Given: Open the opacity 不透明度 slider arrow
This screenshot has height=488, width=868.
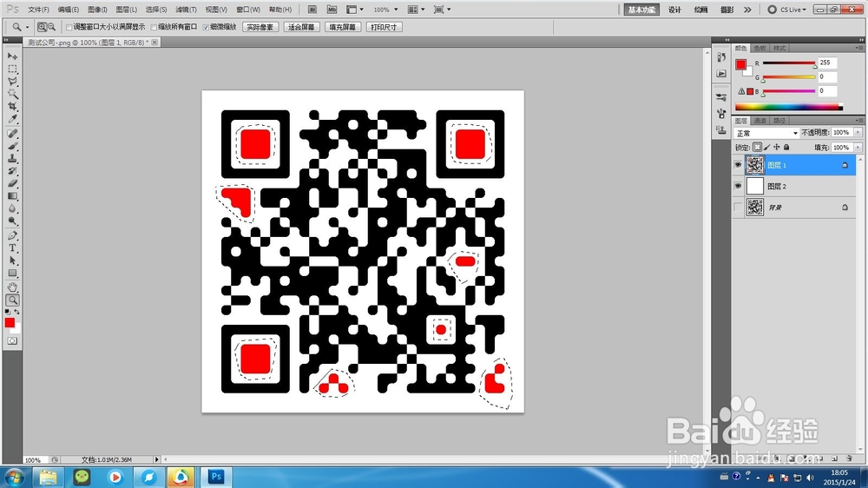Looking at the screenshot, I should pyautogui.click(x=858, y=132).
